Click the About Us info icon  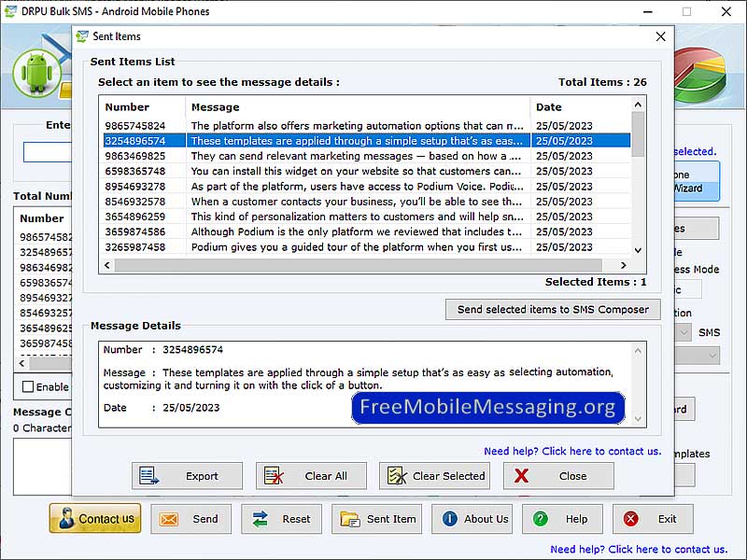click(449, 519)
